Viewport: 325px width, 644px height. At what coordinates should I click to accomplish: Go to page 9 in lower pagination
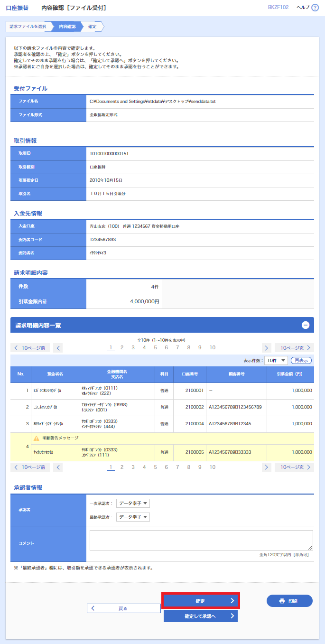200,467
